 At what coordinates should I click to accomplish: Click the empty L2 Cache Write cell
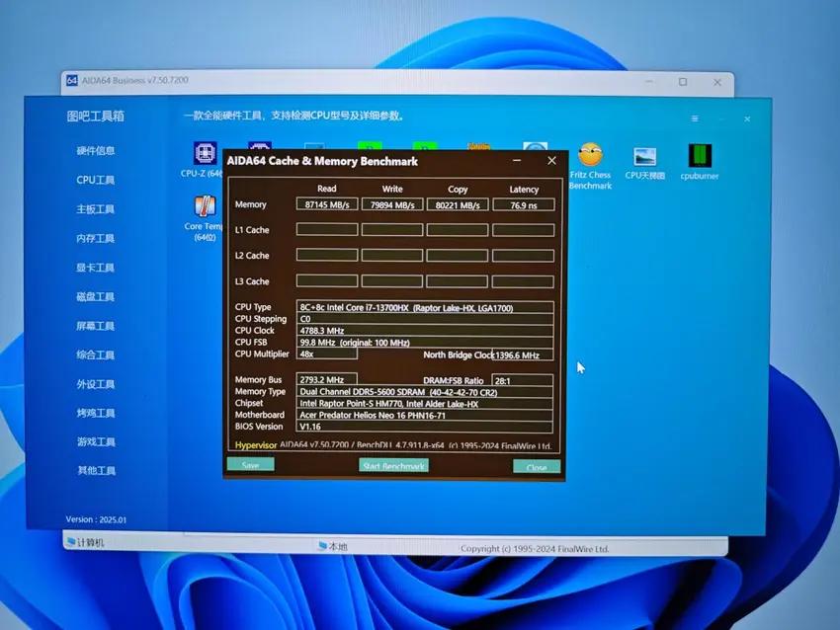point(392,255)
